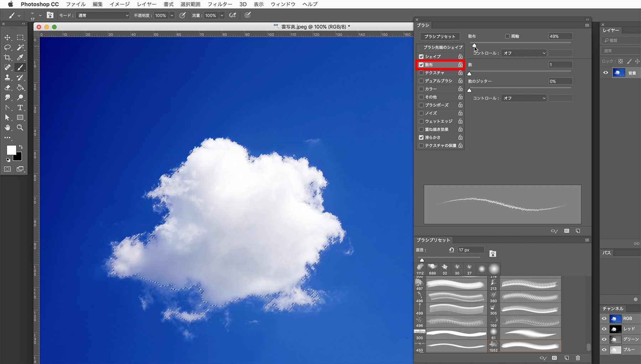Viewport: 641px width, 364px height.
Task: Select the Crop tool
Action: coord(7,57)
